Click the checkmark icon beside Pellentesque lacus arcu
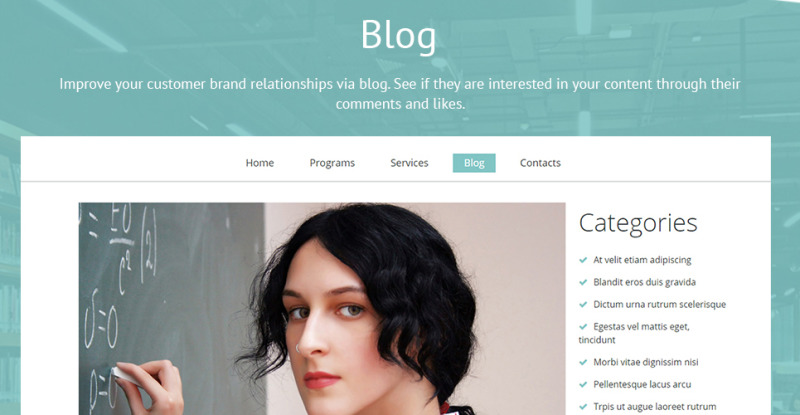The width and height of the screenshot is (800, 415). click(x=583, y=385)
